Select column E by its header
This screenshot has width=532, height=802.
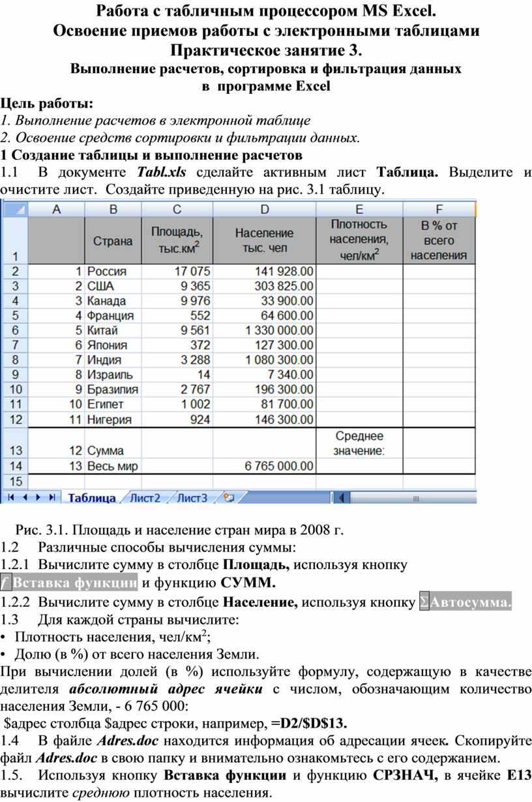coord(359,209)
